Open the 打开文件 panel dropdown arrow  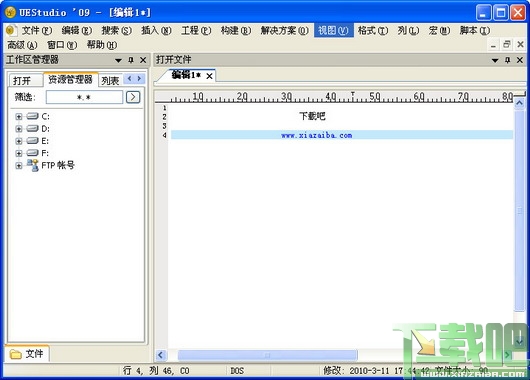(495, 61)
